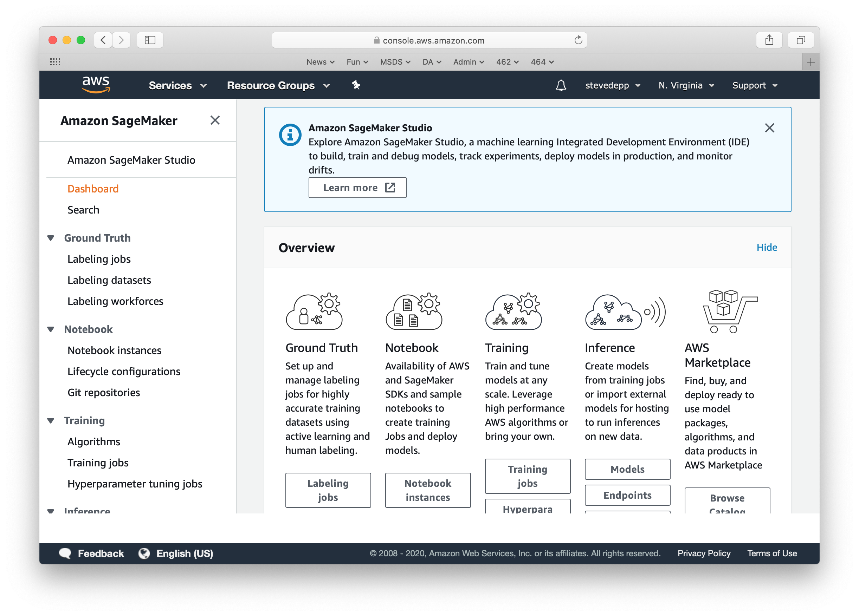Select Dashboard in the sidebar
Image resolution: width=859 pixels, height=616 pixels.
(x=93, y=189)
